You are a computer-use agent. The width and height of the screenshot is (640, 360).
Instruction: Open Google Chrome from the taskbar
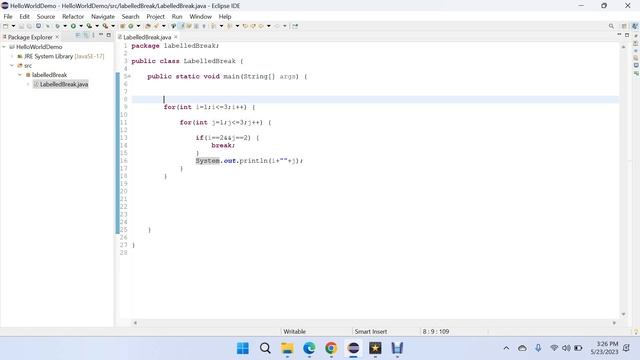click(x=331, y=348)
